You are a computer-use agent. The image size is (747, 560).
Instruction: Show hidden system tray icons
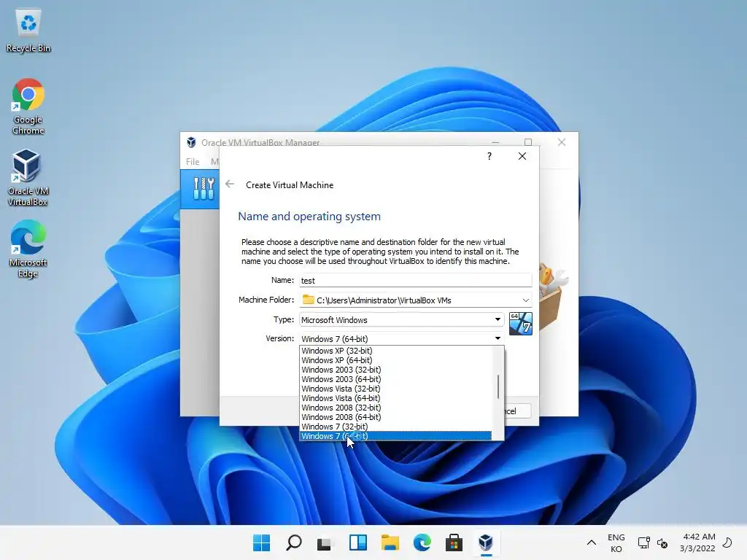591,542
